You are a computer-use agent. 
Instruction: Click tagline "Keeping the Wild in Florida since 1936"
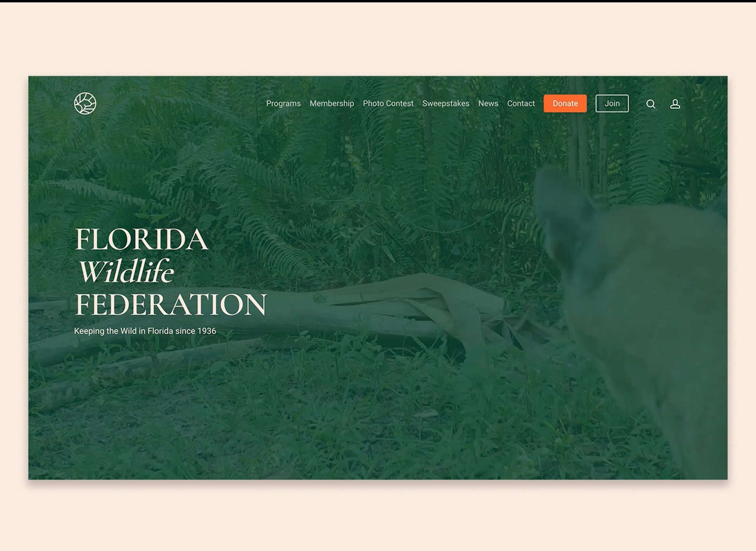[x=145, y=331]
